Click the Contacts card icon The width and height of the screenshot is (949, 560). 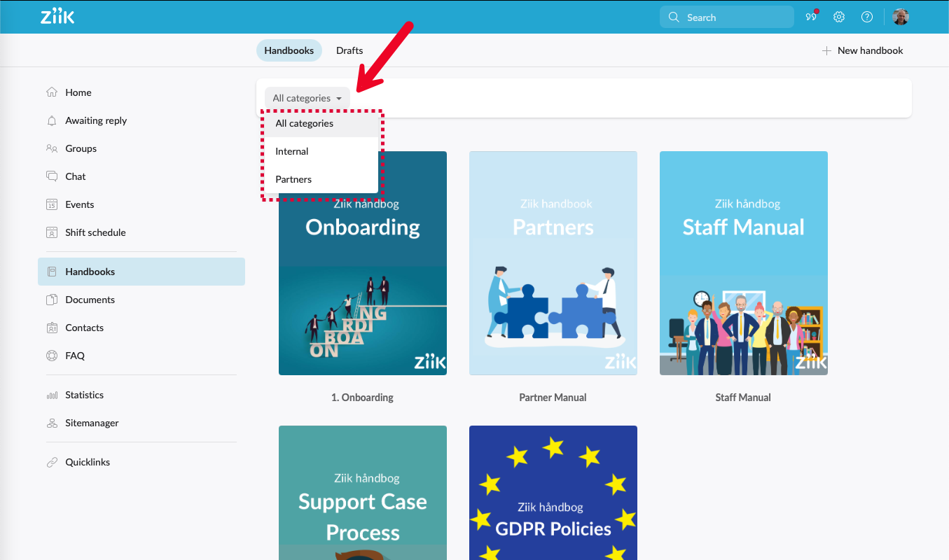point(52,328)
